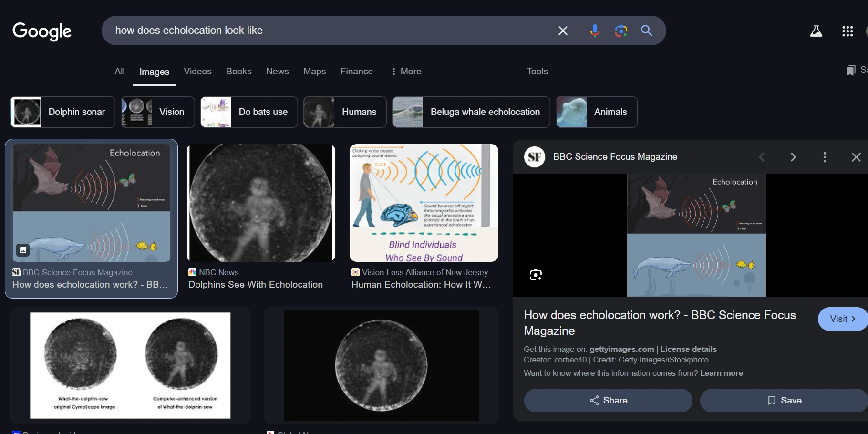Image resolution: width=868 pixels, height=434 pixels.
Task: Open NBC News dolphin echolocation thumbnail
Action: pyautogui.click(x=261, y=203)
